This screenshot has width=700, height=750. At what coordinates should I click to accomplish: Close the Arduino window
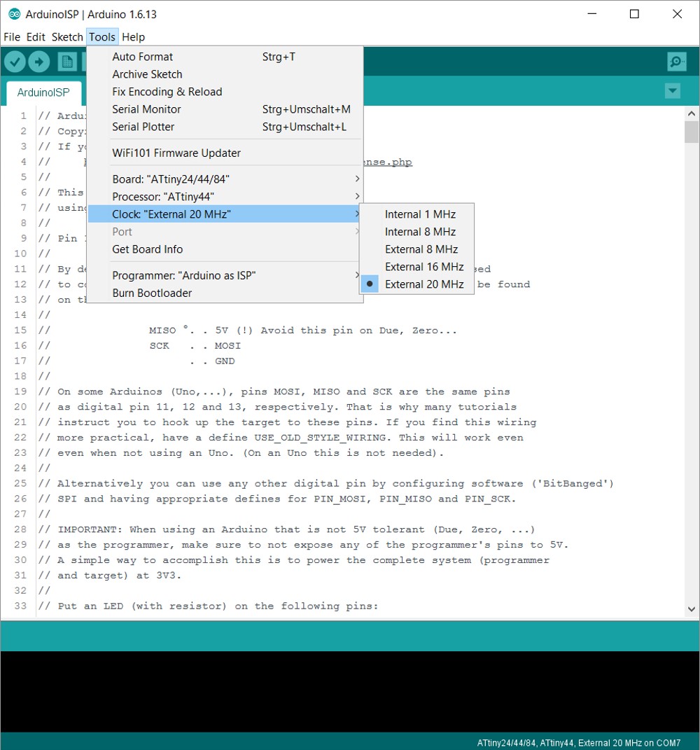click(677, 14)
